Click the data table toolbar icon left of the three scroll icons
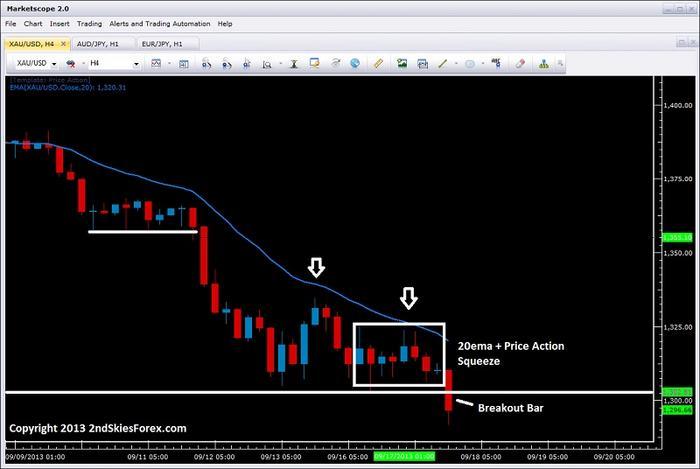The width and height of the screenshot is (700, 469). point(183,64)
